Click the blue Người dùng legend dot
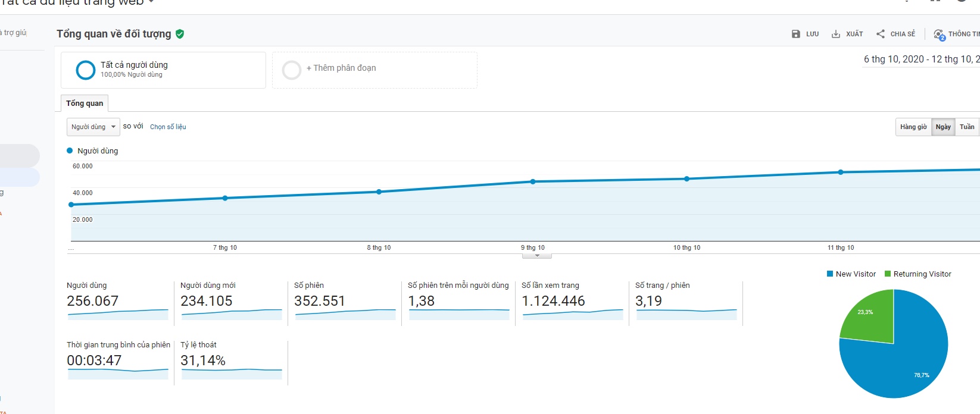The image size is (980, 414). pos(70,150)
